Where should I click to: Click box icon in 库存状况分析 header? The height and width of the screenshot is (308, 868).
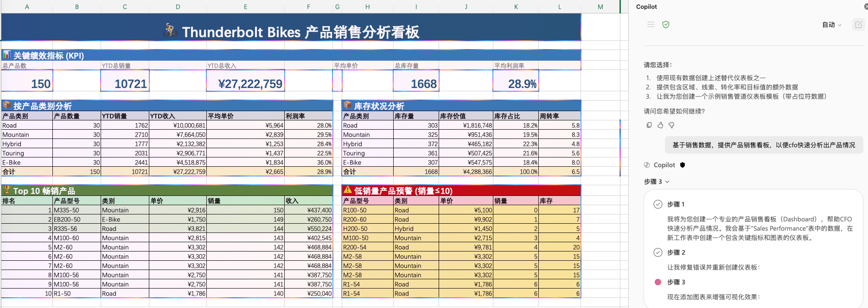(x=347, y=105)
